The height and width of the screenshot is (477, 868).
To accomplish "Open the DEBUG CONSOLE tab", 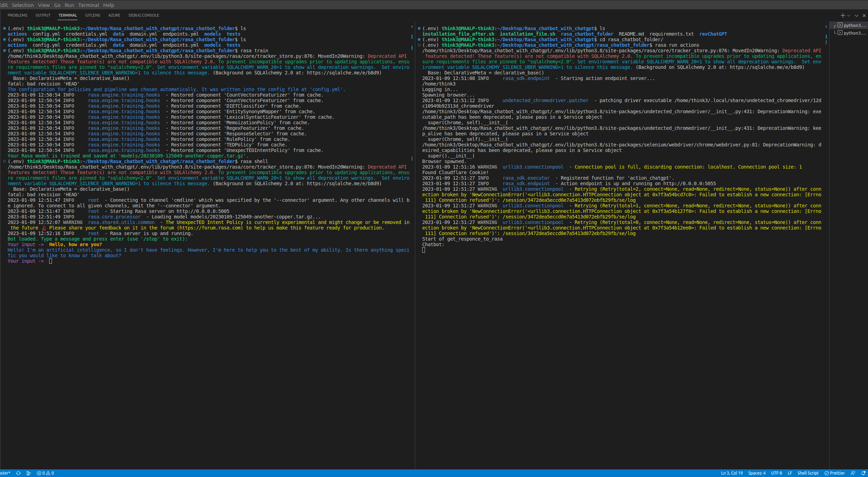I will click(x=144, y=15).
